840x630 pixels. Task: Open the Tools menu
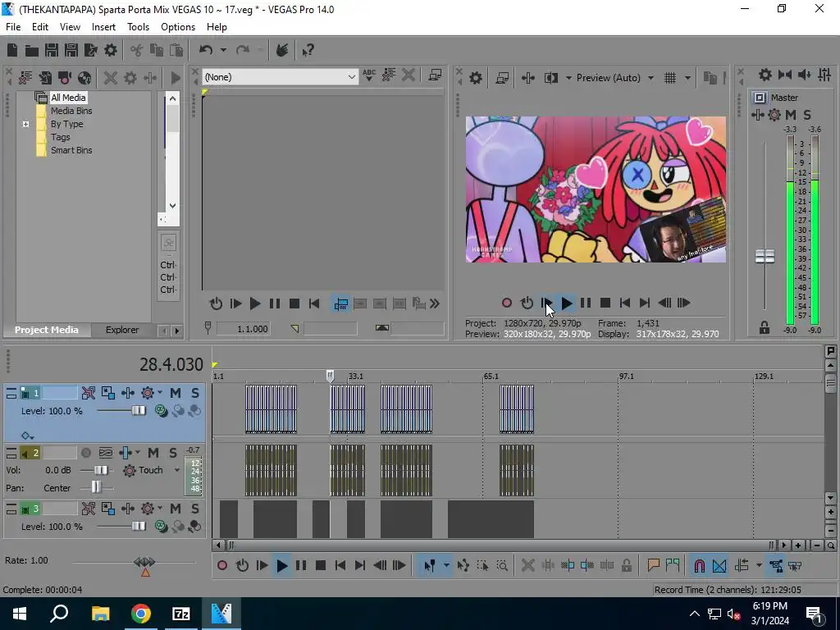pos(138,27)
